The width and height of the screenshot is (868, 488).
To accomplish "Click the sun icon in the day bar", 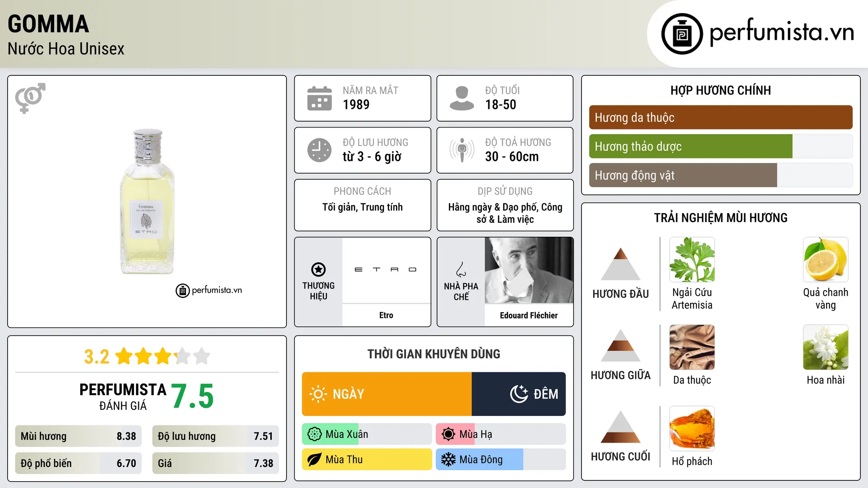I will [318, 394].
